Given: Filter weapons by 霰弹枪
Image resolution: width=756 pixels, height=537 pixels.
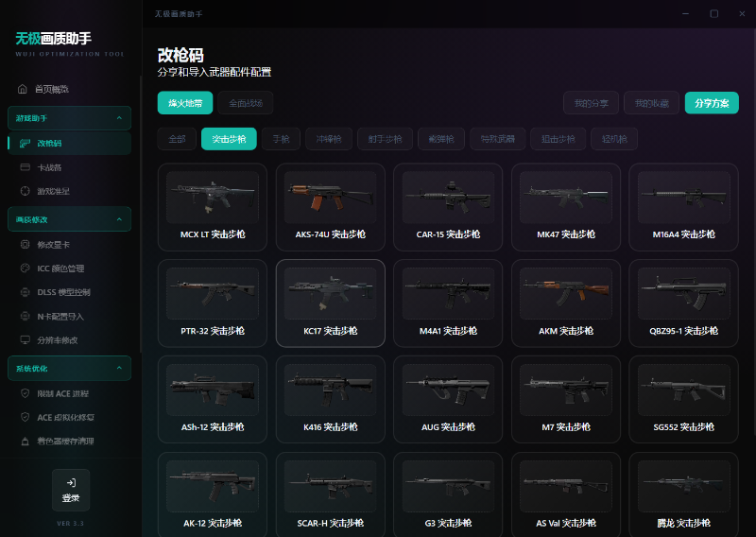Looking at the screenshot, I should 441,139.
